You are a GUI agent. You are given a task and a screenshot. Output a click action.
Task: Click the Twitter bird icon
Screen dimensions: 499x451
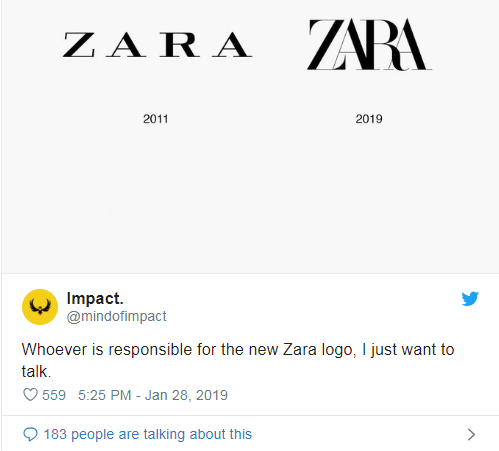(x=470, y=298)
